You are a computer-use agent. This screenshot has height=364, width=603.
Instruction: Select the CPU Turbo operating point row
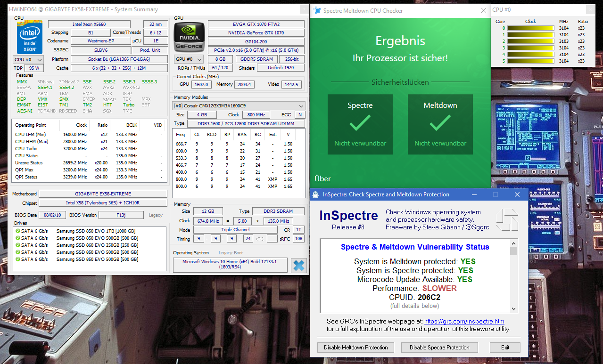pos(89,149)
